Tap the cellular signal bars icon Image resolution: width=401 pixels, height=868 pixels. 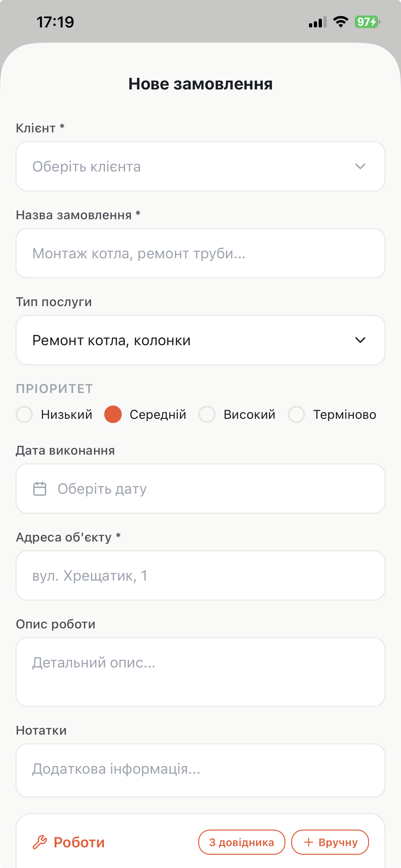(x=318, y=22)
